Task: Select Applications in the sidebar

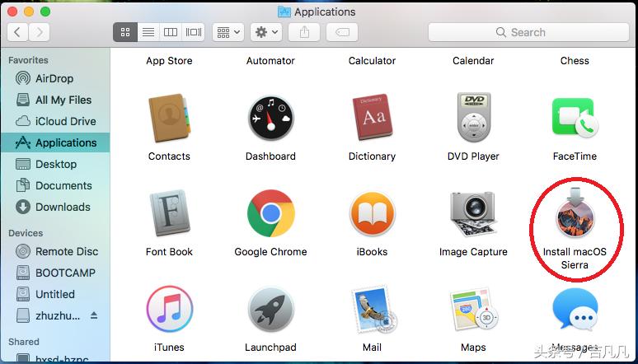Action: [55, 142]
